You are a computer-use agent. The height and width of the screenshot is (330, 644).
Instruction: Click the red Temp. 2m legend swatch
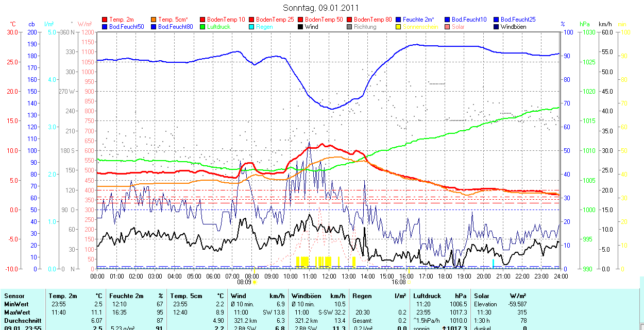[105, 20]
